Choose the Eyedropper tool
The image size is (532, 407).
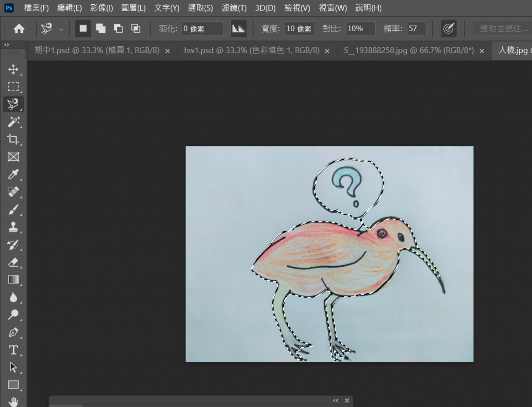pos(13,174)
